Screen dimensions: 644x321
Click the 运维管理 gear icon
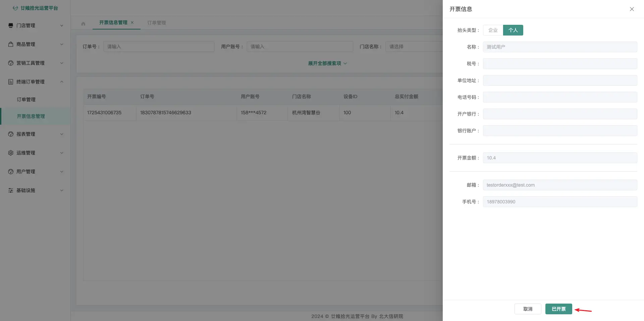[x=11, y=153]
